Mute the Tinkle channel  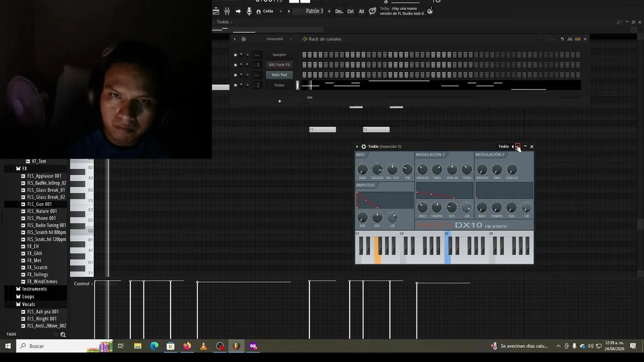235,85
